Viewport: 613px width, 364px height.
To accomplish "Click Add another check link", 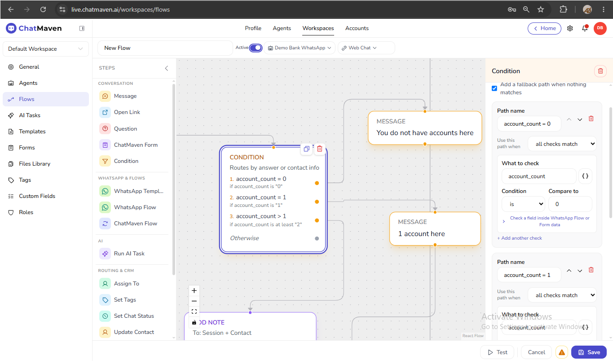I will 520,238.
